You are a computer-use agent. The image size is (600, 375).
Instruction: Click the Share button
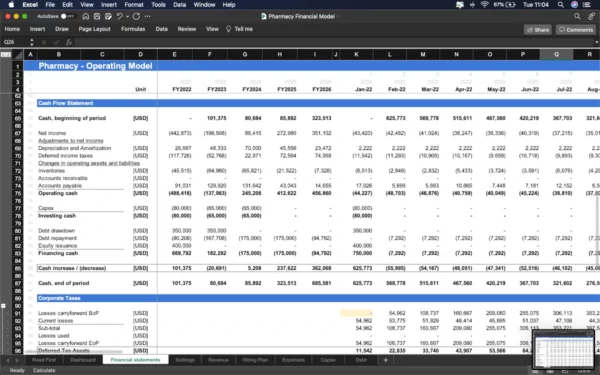(538, 30)
